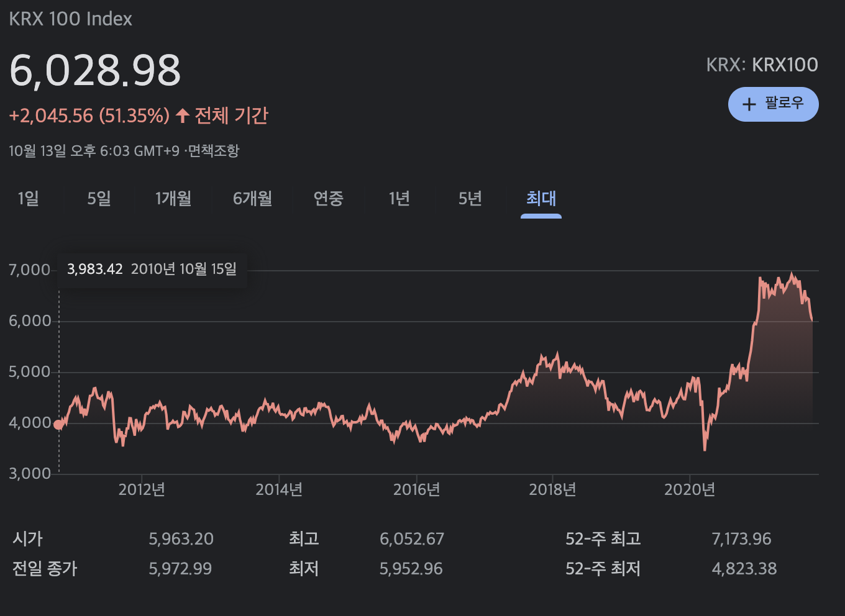This screenshot has height=616, width=845.
Task: Click the 전체 기간 period label
Action: click(x=232, y=115)
